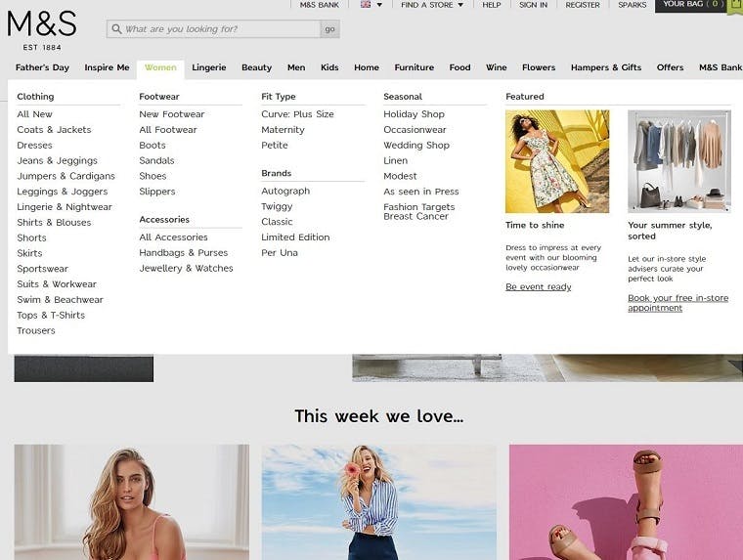
Task: Open the shopping bag icon
Action: (736, 5)
